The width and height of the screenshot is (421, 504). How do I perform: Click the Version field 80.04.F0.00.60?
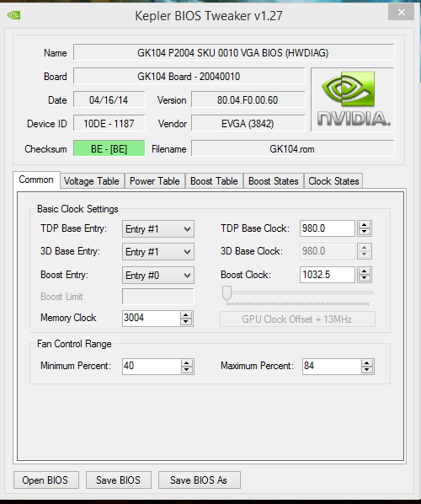(248, 100)
